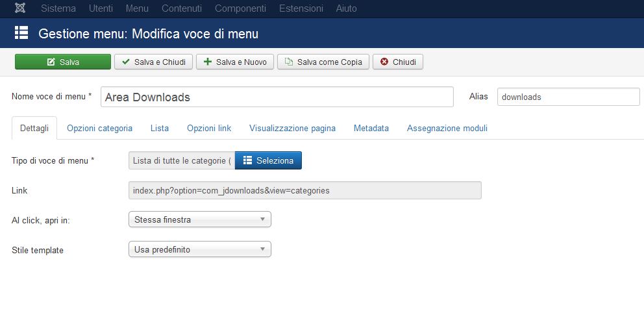
Task: Expand the 'Al click, apri in' dropdown
Action: 200,219
